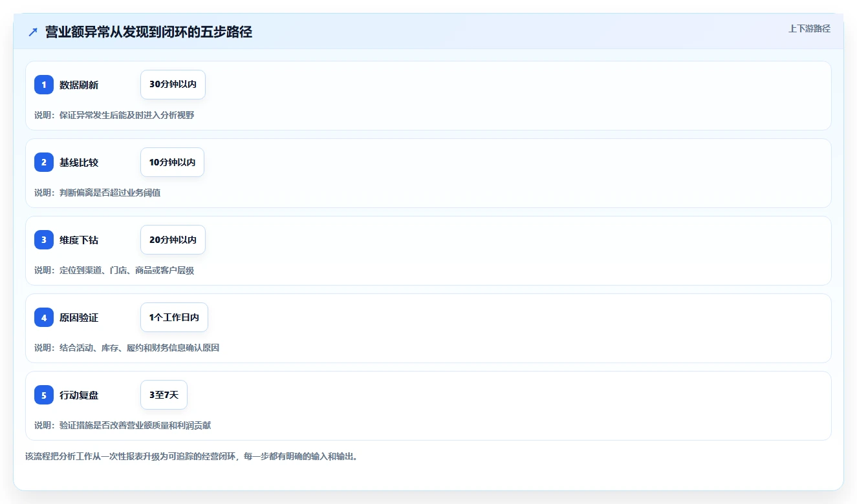Screen dimensions: 857x504
Task: Click the 10分钟以内 time chip
Action: tap(172, 162)
